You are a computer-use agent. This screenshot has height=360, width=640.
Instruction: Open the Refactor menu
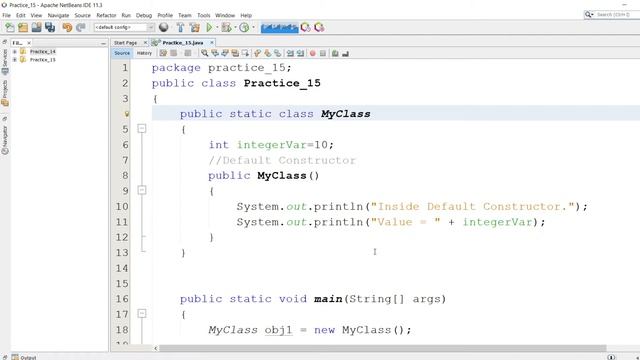point(106,15)
